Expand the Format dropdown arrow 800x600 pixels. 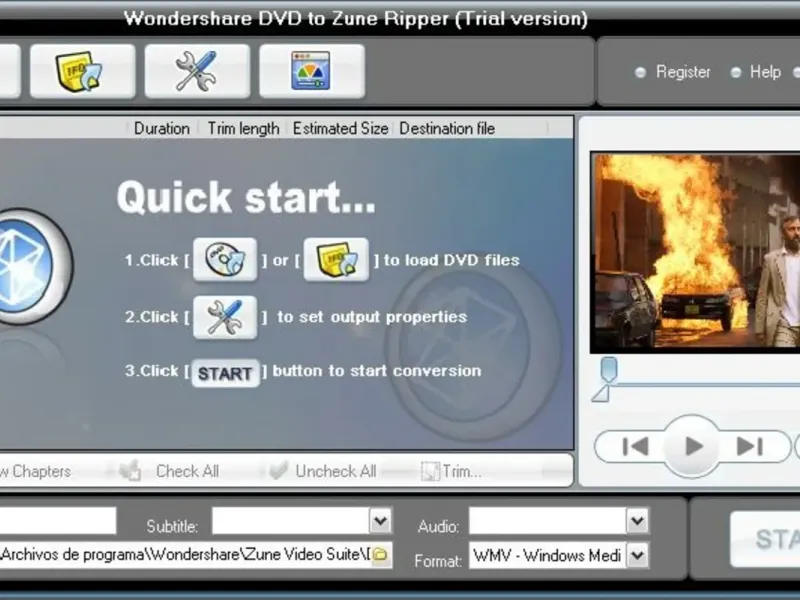point(637,555)
